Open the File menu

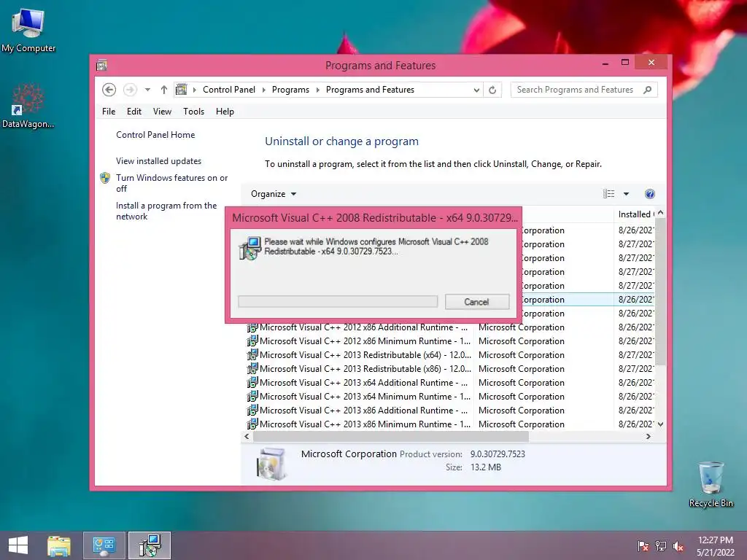(109, 112)
